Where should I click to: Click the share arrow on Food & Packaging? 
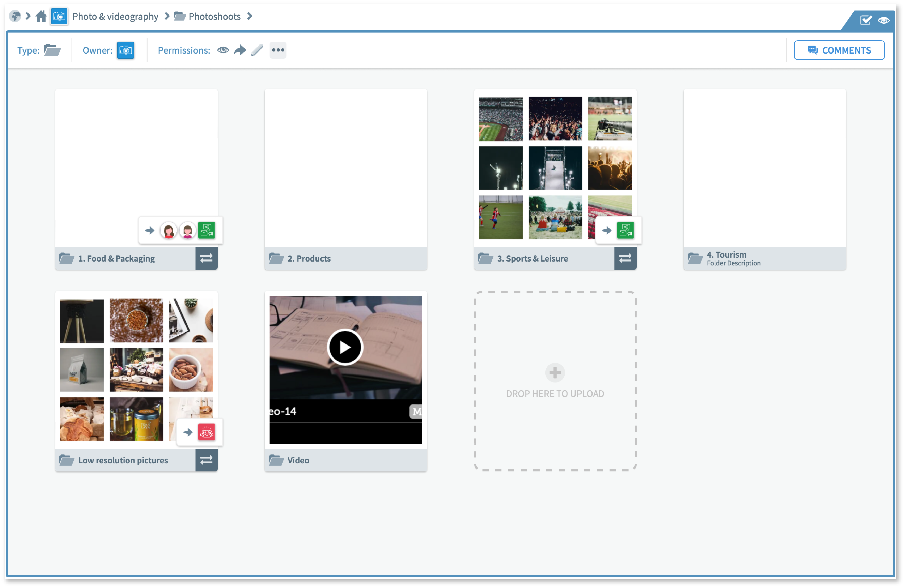click(x=150, y=231)
